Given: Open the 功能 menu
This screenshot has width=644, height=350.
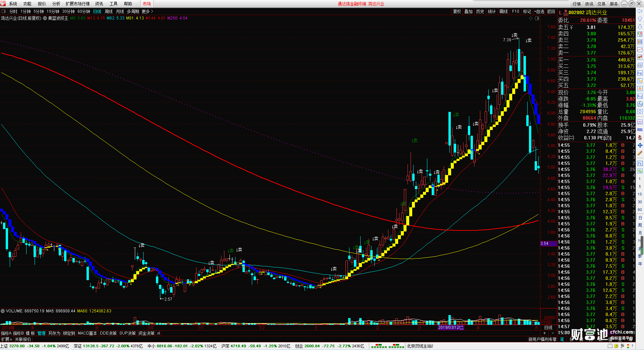Looking at the screenshot, I should tap(28, 4).
